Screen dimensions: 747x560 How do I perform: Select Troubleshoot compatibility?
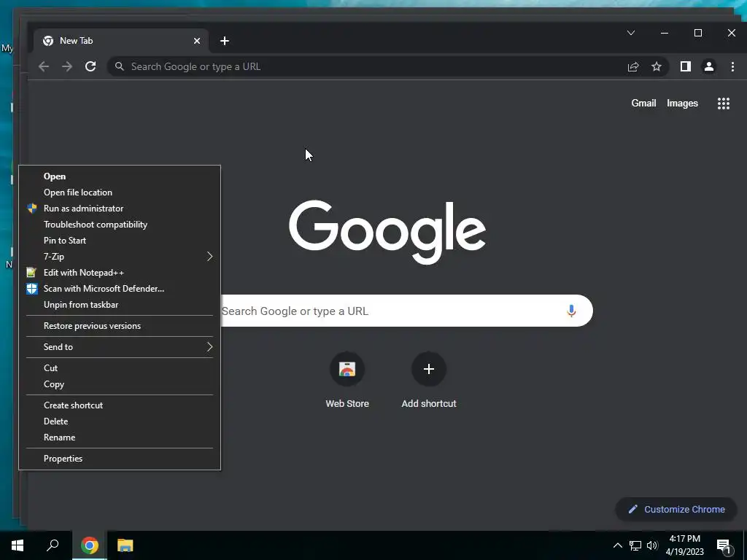(120, 225)
